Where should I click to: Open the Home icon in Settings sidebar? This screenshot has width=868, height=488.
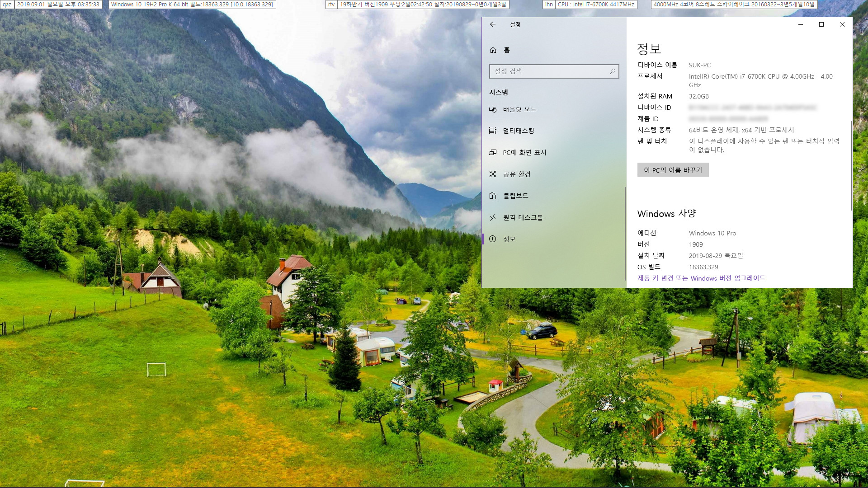[x=493, y=50]
